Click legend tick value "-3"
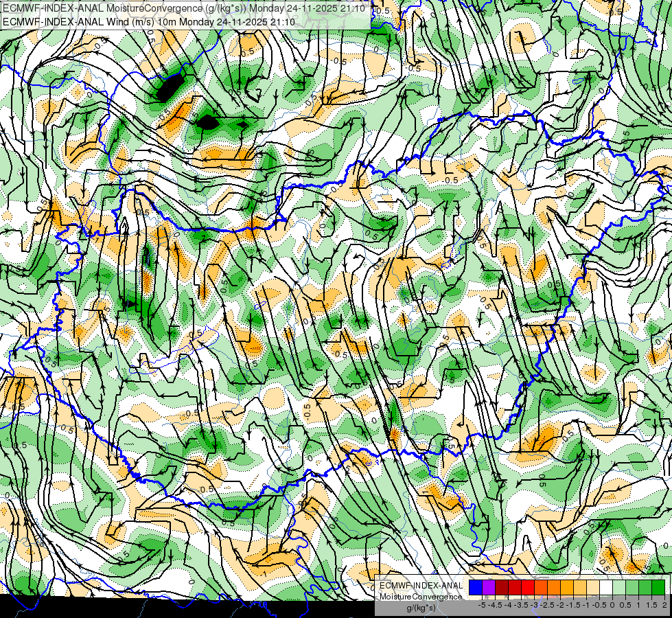Screen dimensions: 672x618 point(535,605)
